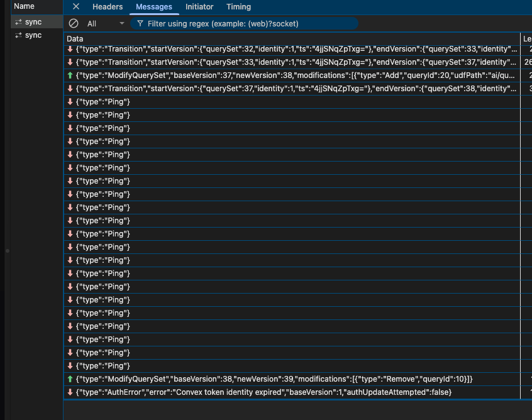Screen dimensions: 532x420
Task: Switch to the Initiator tab
Action: point(199,7)
